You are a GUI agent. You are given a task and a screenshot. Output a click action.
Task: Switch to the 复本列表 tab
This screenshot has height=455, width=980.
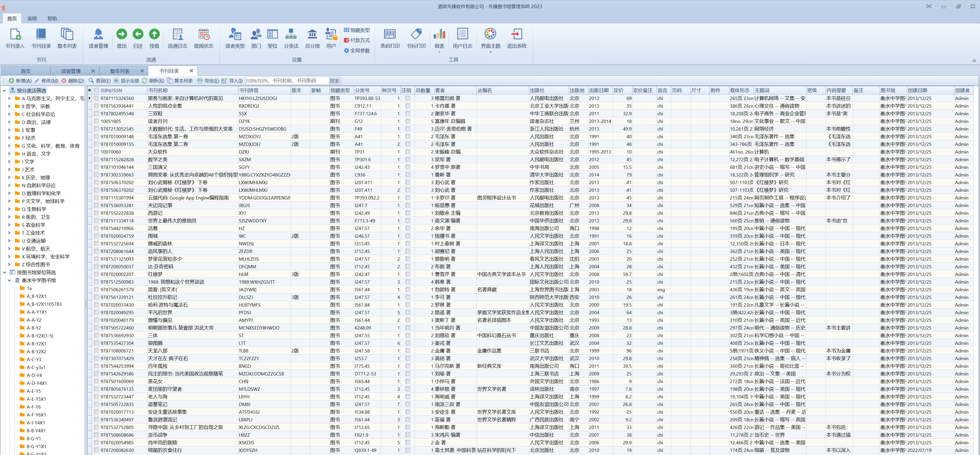point(120,71)
